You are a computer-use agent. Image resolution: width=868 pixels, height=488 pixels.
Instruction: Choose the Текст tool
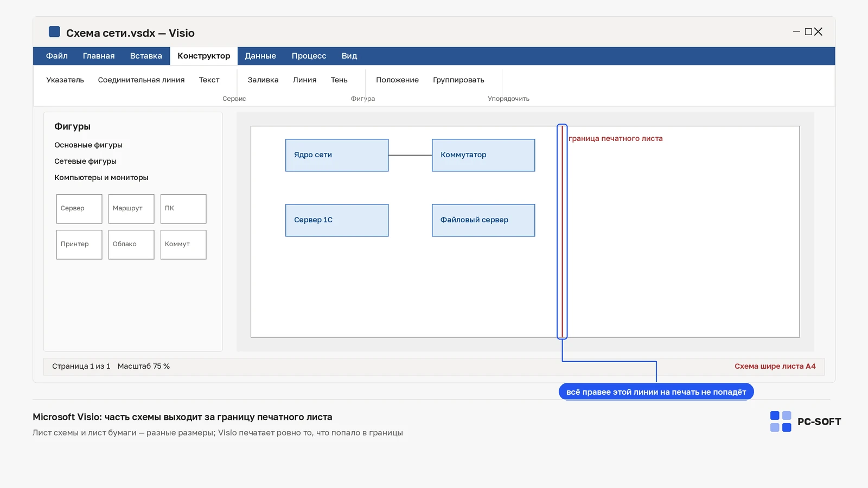[209, 80]
